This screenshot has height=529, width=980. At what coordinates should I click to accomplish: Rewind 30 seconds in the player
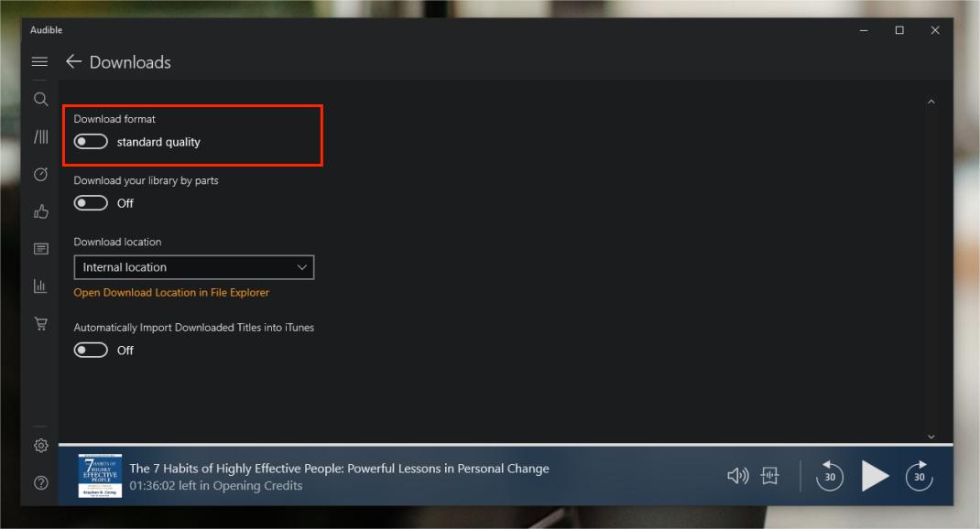830,476
